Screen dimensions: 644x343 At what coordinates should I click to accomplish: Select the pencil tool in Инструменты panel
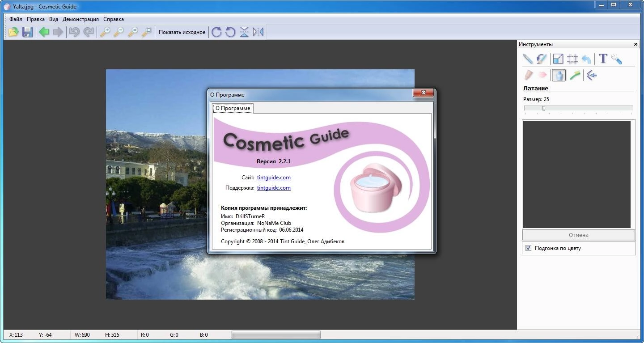(x=528, y=59)
